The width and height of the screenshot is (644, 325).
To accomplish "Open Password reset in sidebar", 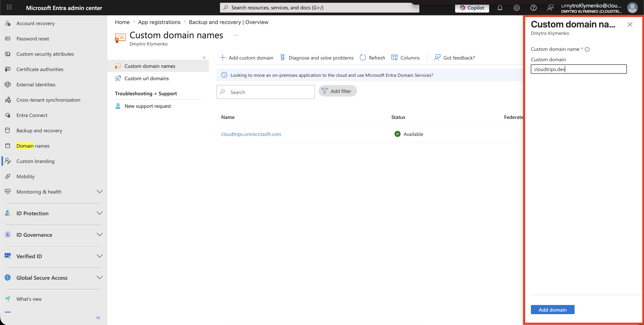I will 33,38.
